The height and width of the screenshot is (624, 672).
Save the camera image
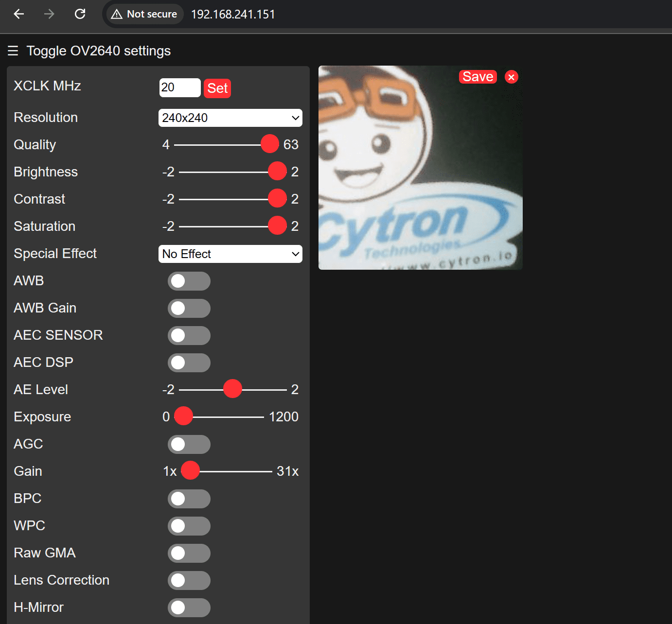click(x=477, y=77)
